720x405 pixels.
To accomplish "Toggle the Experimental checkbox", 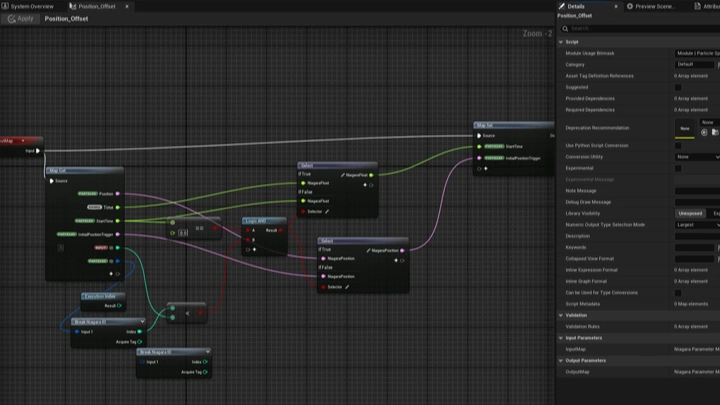I will tap(678, 168).
